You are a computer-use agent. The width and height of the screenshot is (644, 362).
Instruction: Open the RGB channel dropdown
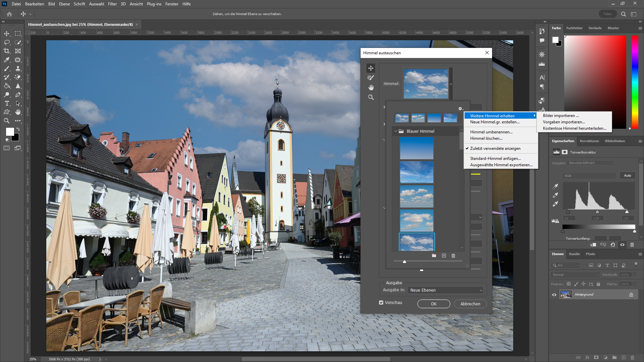point(589,176)
